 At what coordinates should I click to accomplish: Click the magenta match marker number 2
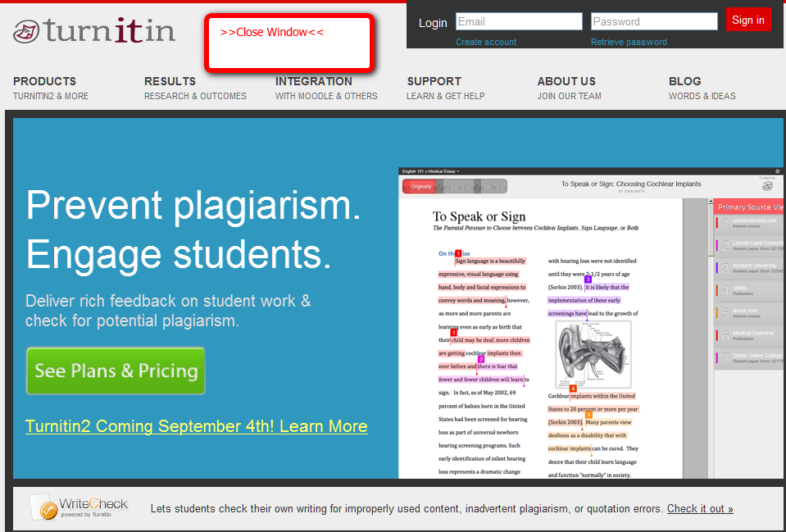(x=481, y=359)
